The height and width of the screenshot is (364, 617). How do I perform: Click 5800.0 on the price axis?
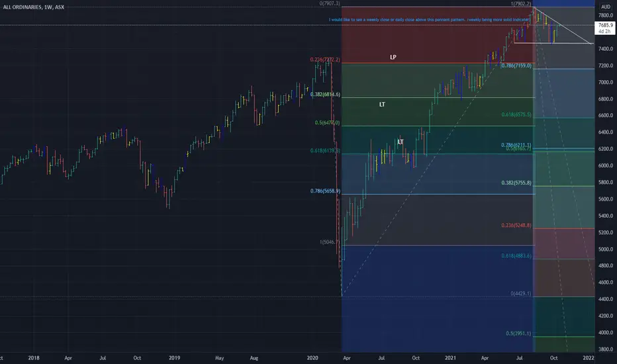pyautogui.click(x=606, y=182)
